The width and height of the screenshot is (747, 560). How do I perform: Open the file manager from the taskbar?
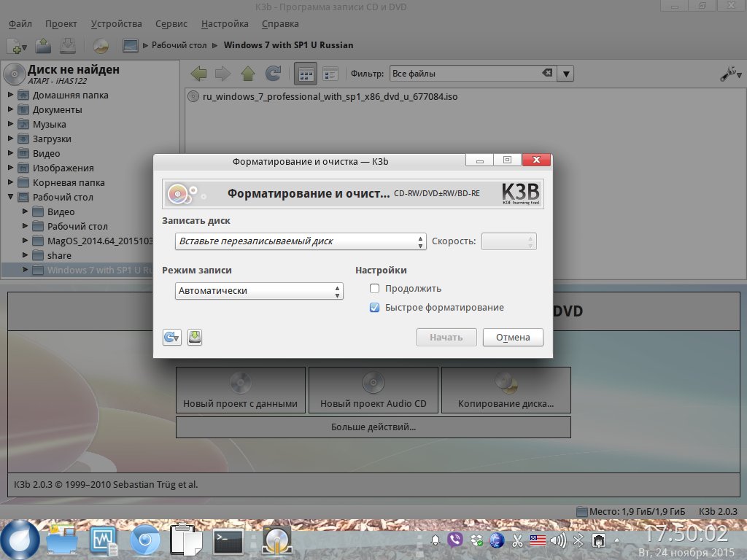62,540
